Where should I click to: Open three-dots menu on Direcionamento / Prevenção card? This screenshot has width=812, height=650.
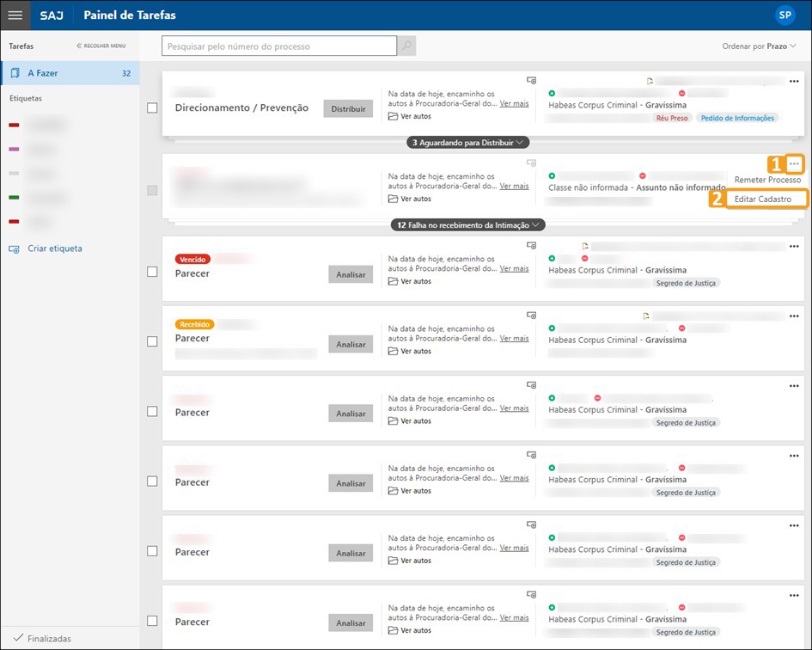coord(794,81)
